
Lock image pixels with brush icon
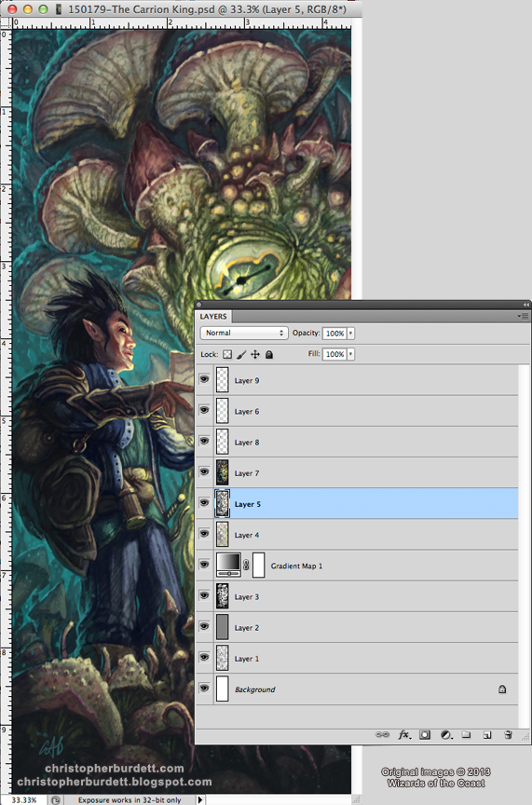(241, 354)
